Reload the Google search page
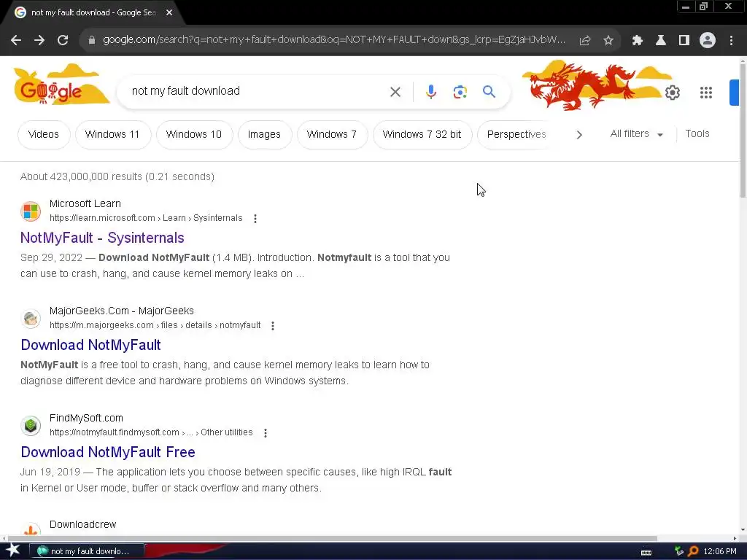747x560 pixels. tap(63, 41)
